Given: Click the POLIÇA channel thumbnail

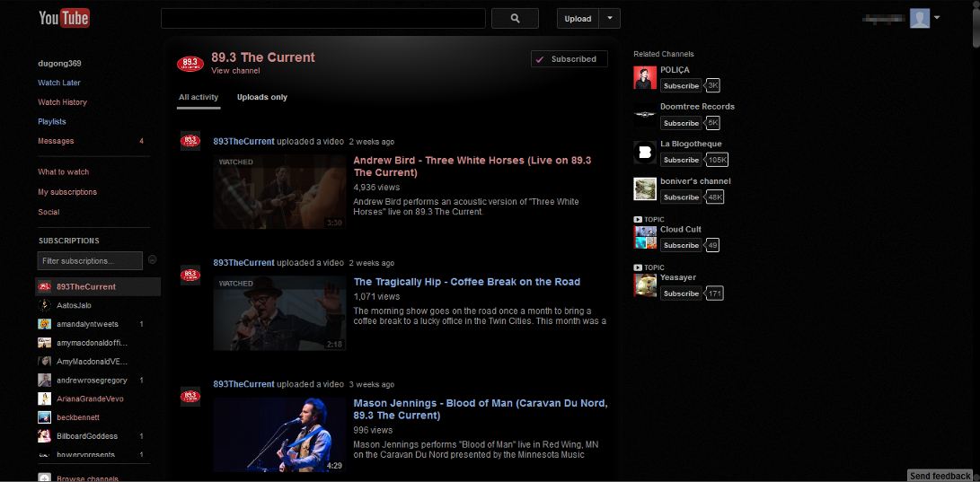Looking at the screenshot, I should pyautogui.click(x=645, y=77).
